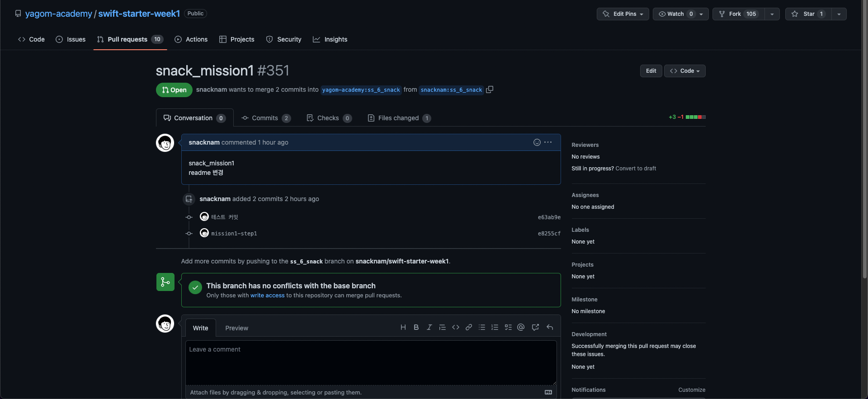
Task: Apply italic formatting in comment editor
Action: (429, 328)
